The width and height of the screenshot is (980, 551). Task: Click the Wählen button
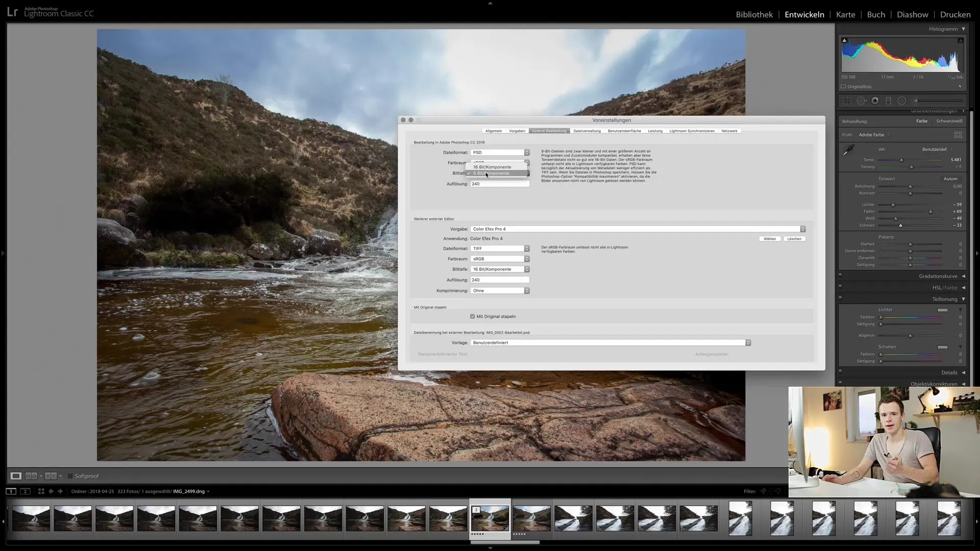[x=770, y=239]
